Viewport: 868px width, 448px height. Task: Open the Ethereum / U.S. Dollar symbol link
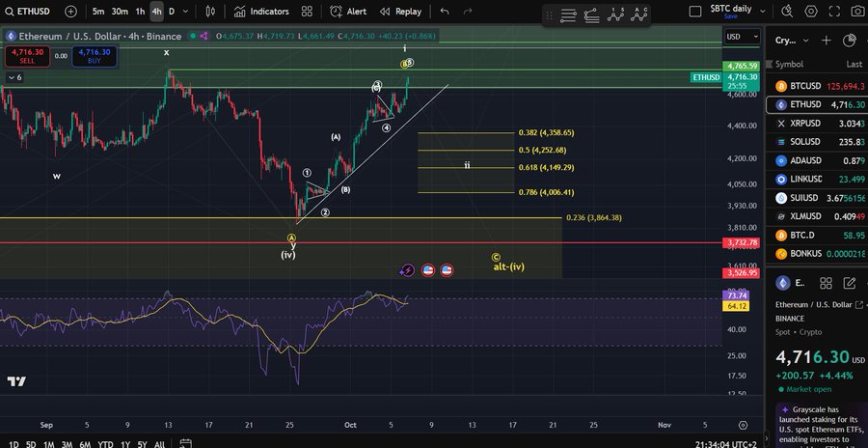(x=819, y=304)
